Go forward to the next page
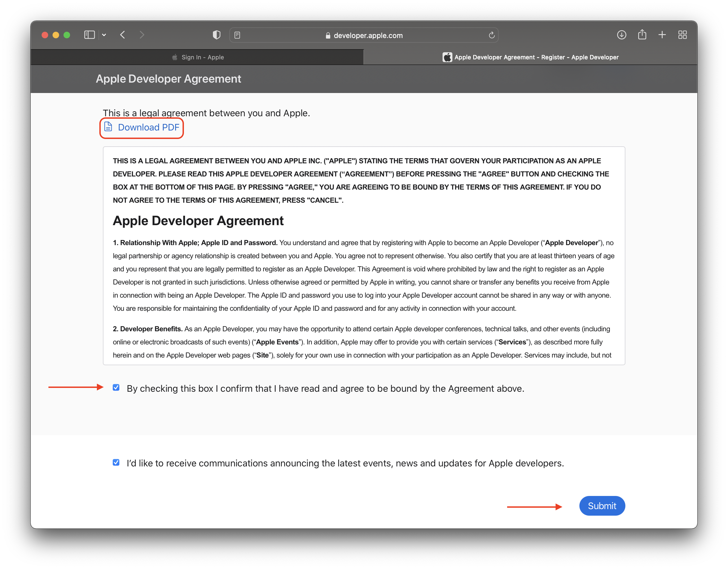Screen dimensions: 728x569 (142, 35)
